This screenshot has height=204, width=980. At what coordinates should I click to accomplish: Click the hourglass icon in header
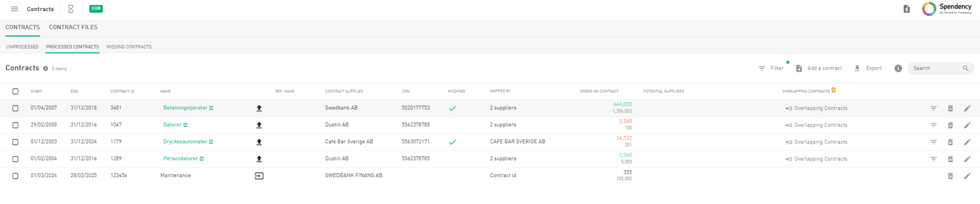(71, 9)
